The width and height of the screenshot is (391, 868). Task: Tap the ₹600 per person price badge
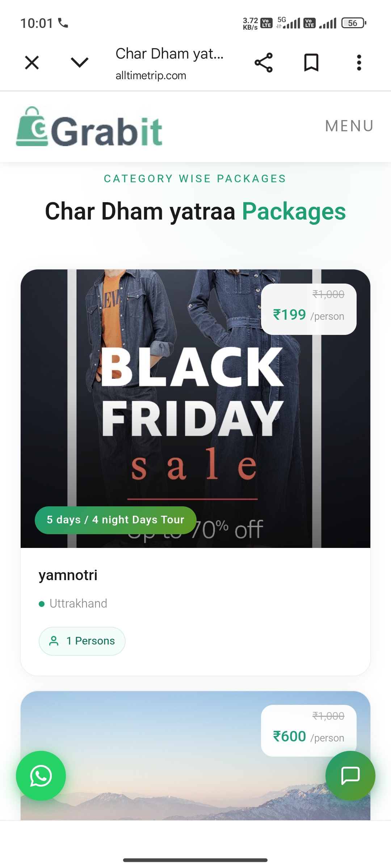tap(308, 730)
